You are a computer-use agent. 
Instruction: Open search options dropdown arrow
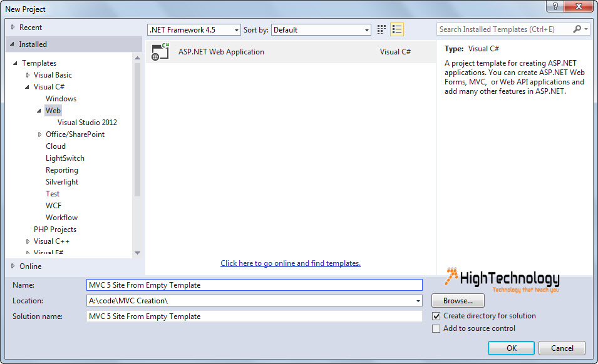[586, 29]
